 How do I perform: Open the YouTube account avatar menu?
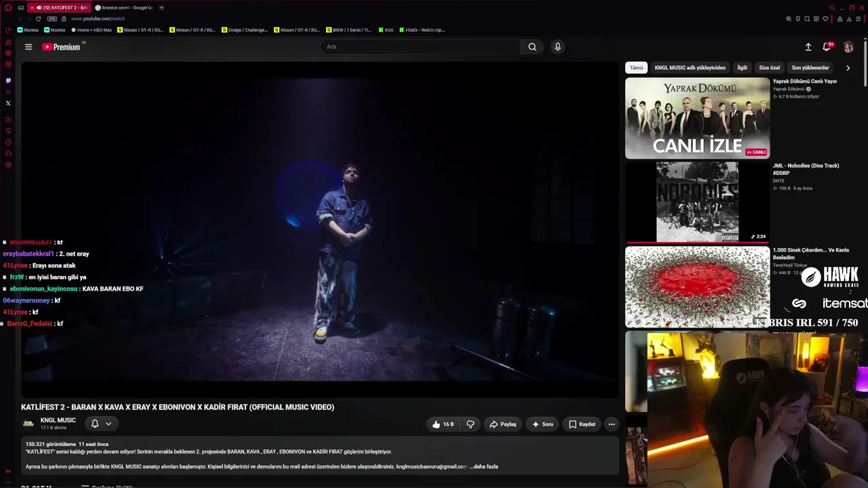pyautogui.click(x=848, y=47)
